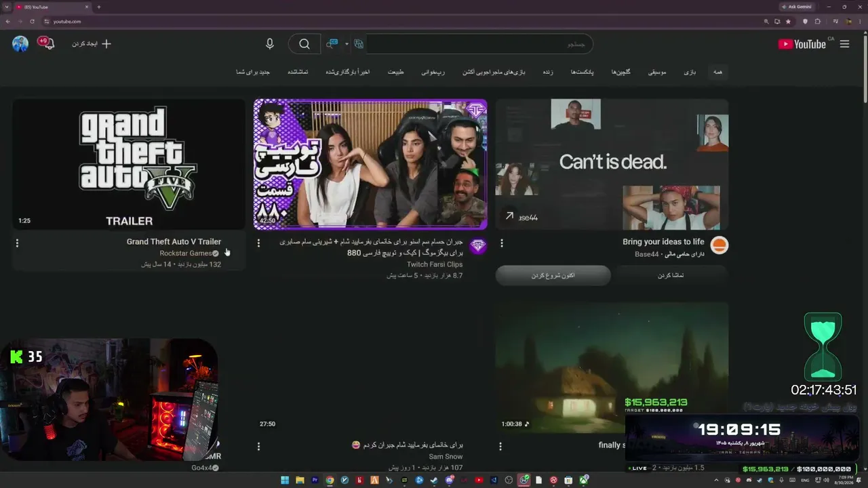Screen dimensions: 868x488
Task: Click the Grand Theft Auto V Trailer title
Action: (174, 242)
